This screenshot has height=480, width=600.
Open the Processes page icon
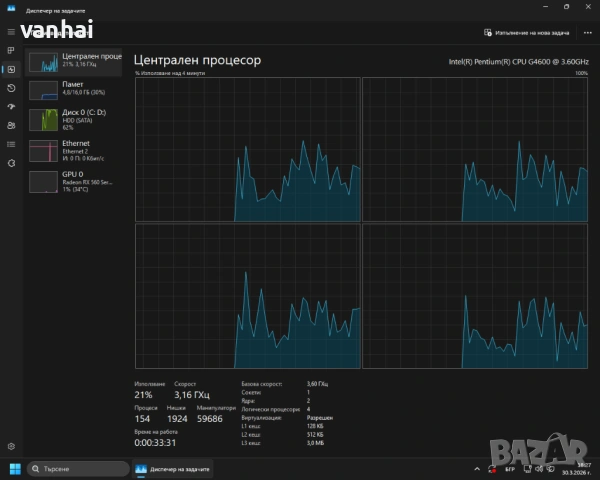pyautogui.click(x=11, y=50)
